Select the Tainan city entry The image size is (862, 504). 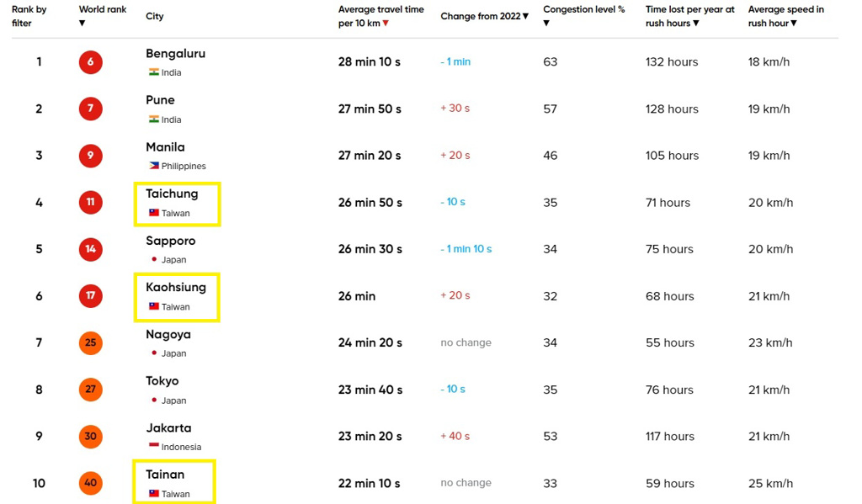[x=165, y=475]
